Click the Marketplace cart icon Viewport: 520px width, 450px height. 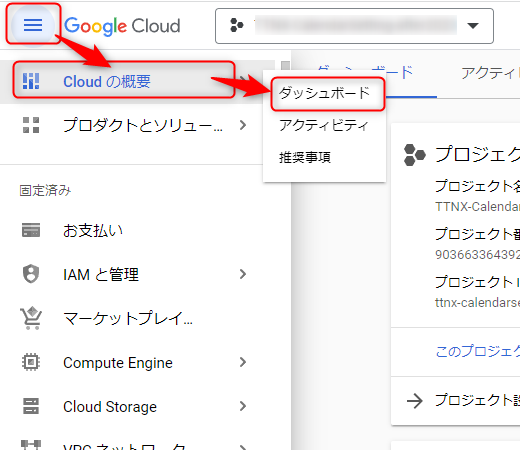pyautogui.click(x=31, y=318)
